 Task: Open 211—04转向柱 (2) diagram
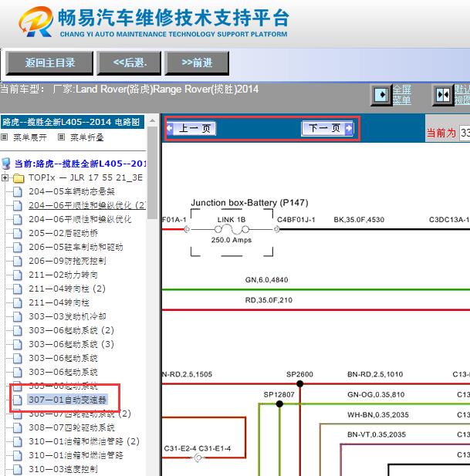pos(67,289)
